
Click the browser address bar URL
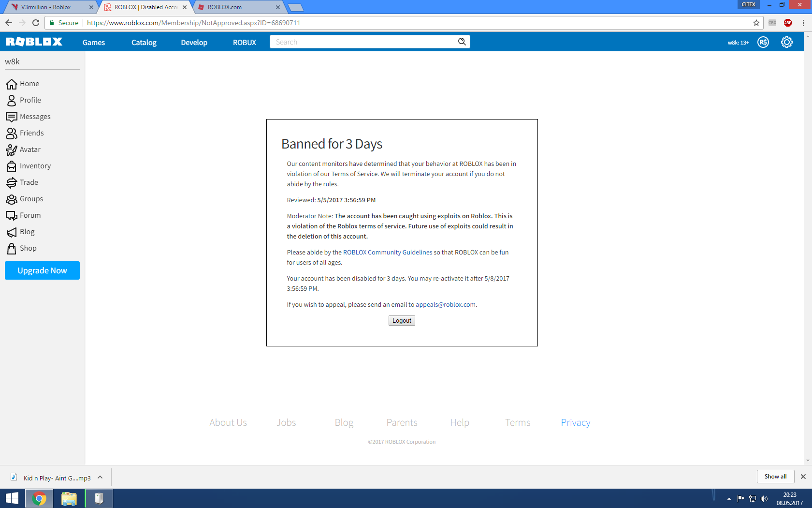[x=193, y=23]
